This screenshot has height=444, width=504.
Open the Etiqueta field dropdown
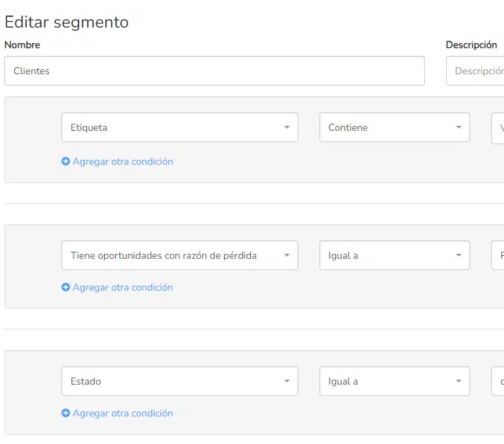click(180, 127)
